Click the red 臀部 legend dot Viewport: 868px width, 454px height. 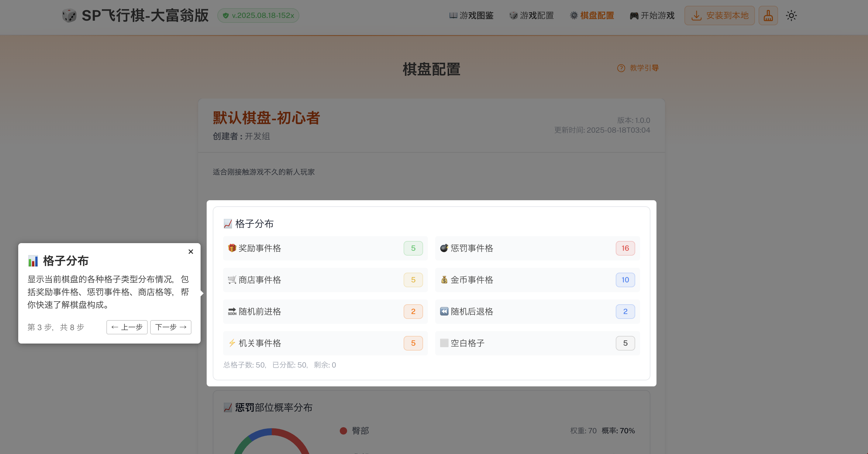coord(343,431)
